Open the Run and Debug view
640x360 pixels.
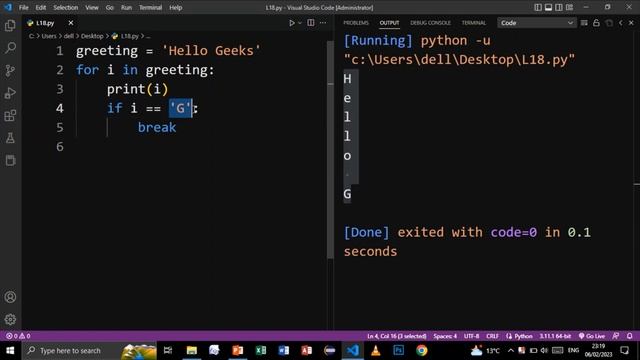click(10, 93)
